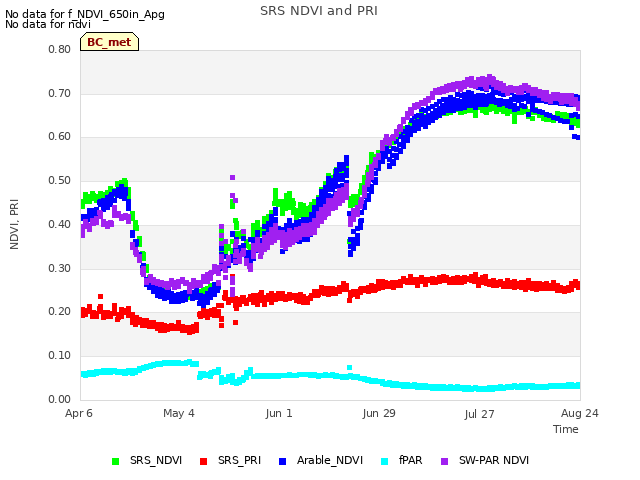Click the Jul 27 x-axis tick label

pos(479,414)
